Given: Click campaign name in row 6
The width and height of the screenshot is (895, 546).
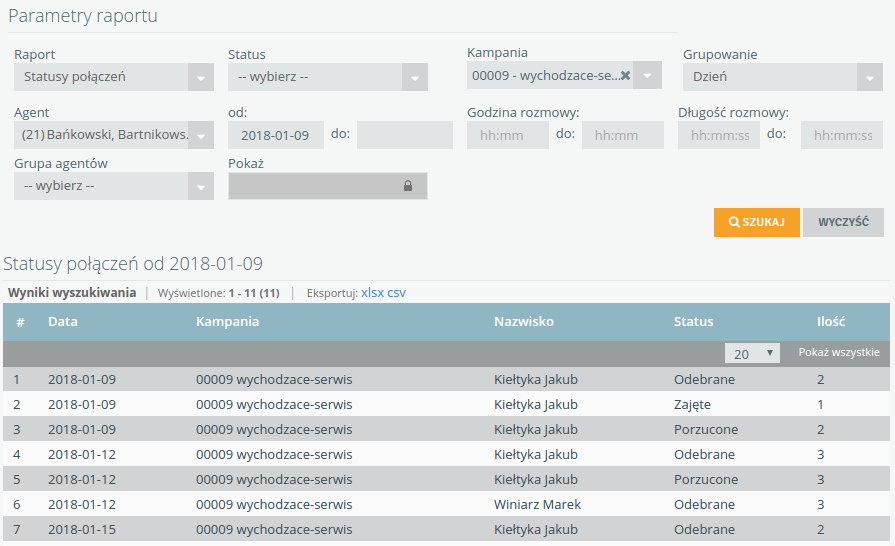Looking at the screenshot, I should point(274,504).
